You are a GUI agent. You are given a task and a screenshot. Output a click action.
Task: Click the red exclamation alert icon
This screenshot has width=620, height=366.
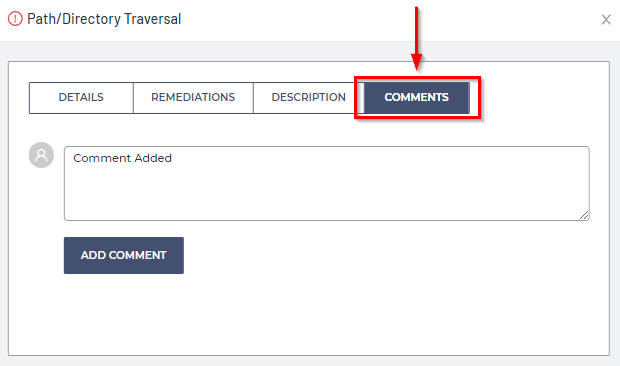[15, 19]
